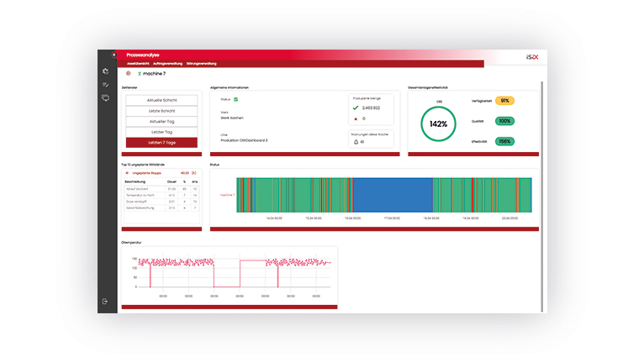
Task: Select the Düse verstopft table row
Action: [x=161, y=202]
